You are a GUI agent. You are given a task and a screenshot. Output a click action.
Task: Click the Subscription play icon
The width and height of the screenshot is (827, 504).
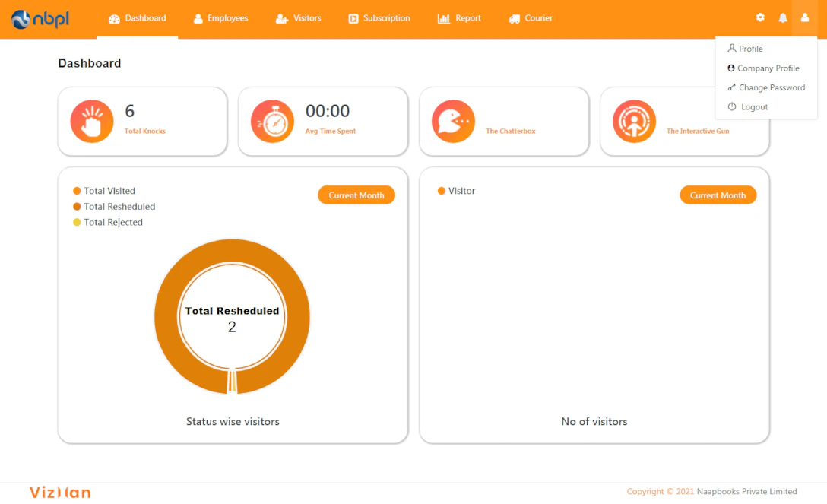(353, 19)
